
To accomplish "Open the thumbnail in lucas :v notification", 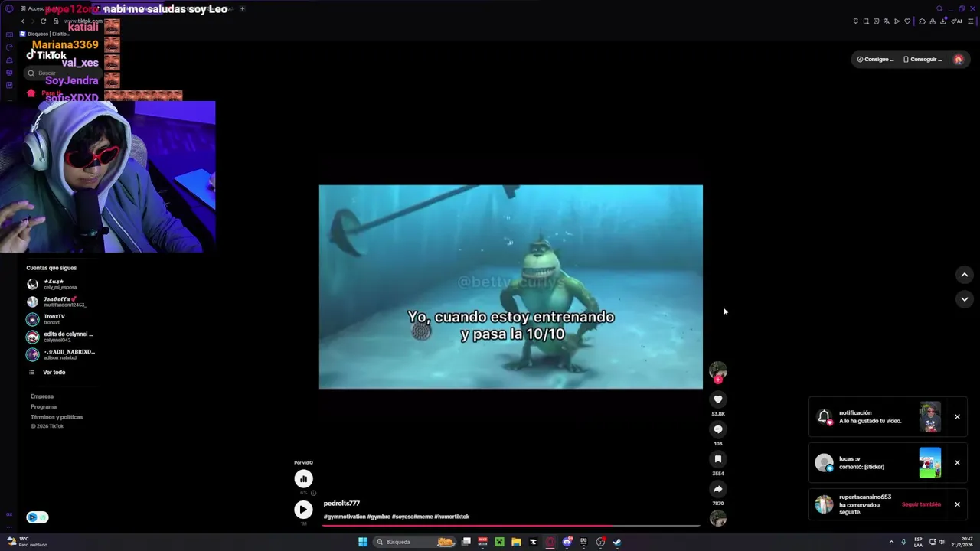I will tap(930, 462).
